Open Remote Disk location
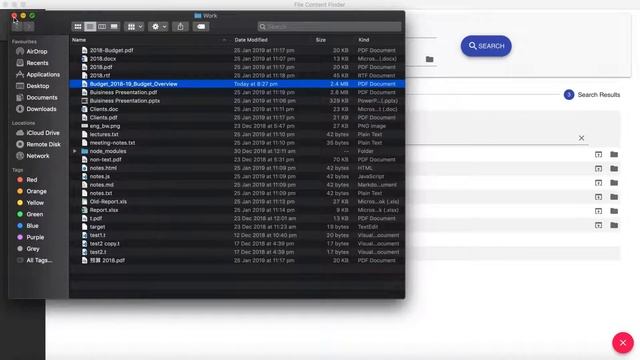 point(38,144)
